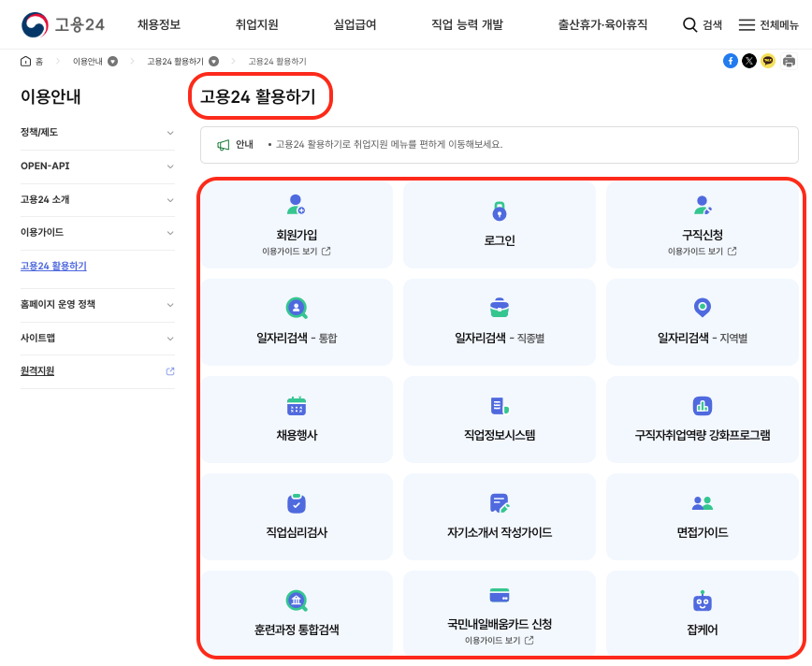Screen dimensions: 812x666
Task: Open the 이용안내 breadcrumb dropdown arrow
Action: [x=112, y=61]
